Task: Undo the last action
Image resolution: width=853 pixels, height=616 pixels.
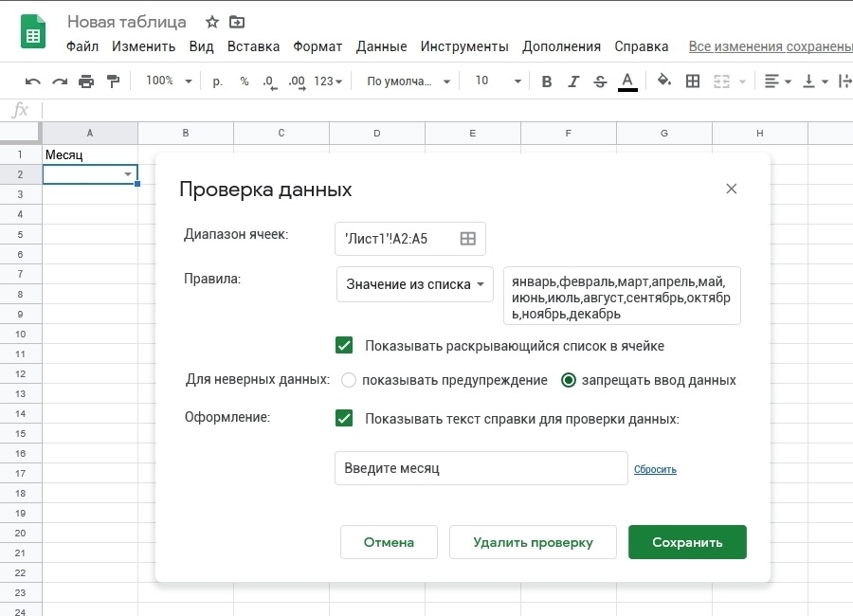Action: coord(32,82)
